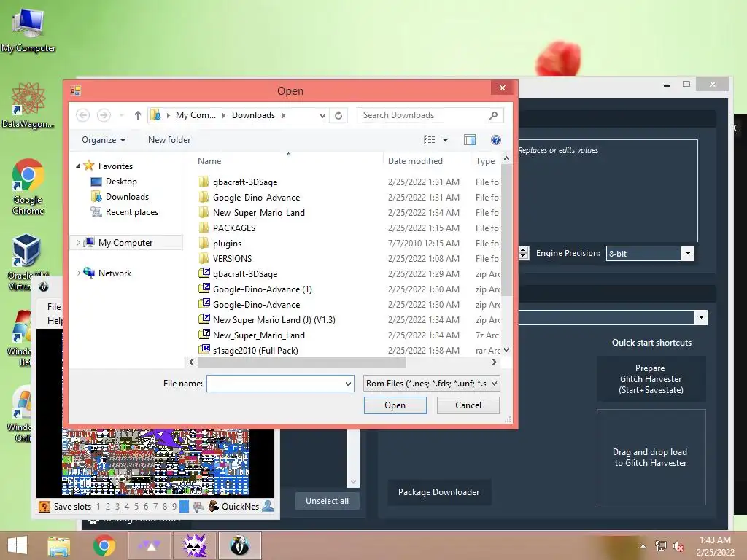The width and height of the screenshot is (747, 560).
Task: Click the File name input field
Action: point(275,384)
